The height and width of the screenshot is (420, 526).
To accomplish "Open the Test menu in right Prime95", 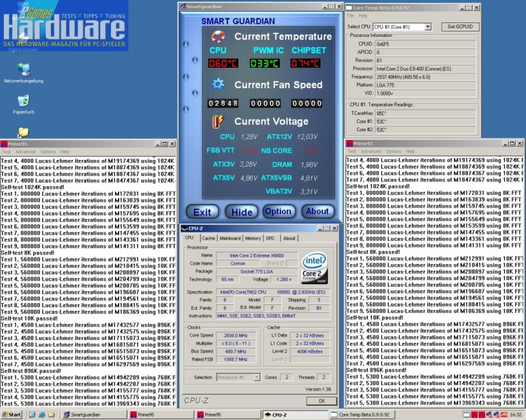I will (352, 151).
